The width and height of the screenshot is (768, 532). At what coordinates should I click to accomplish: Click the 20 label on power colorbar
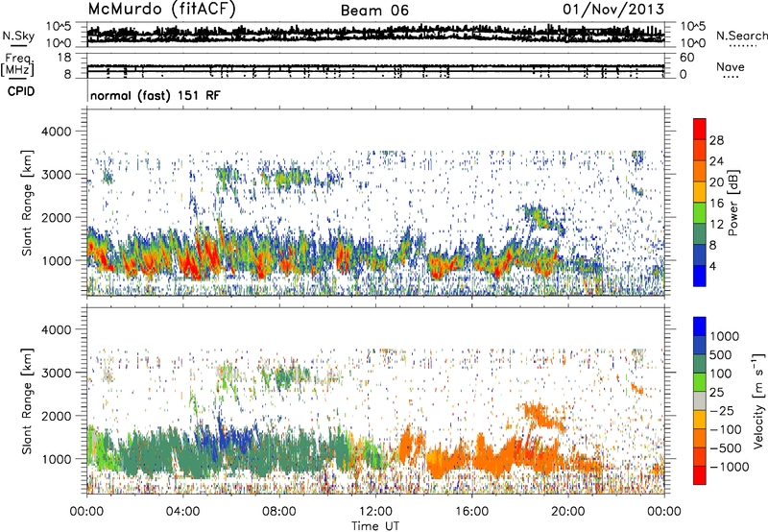pos(716,182)
